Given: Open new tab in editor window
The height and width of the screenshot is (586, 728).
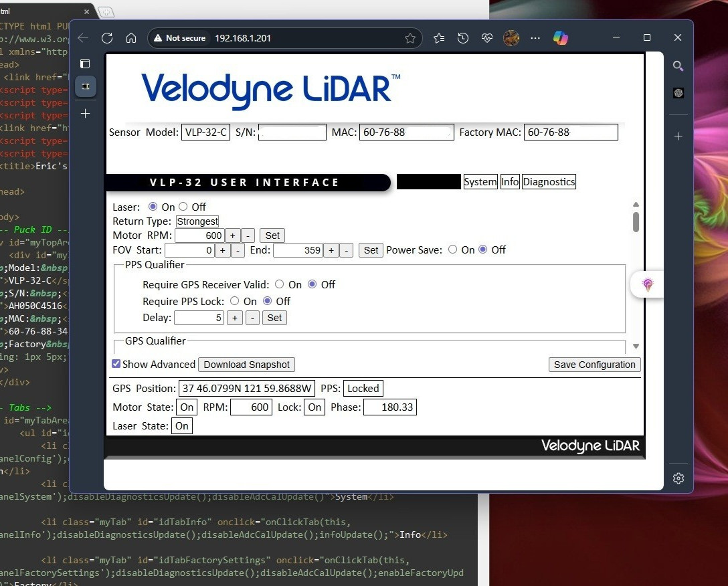Looking at the screenshot, I should [106, 12].
